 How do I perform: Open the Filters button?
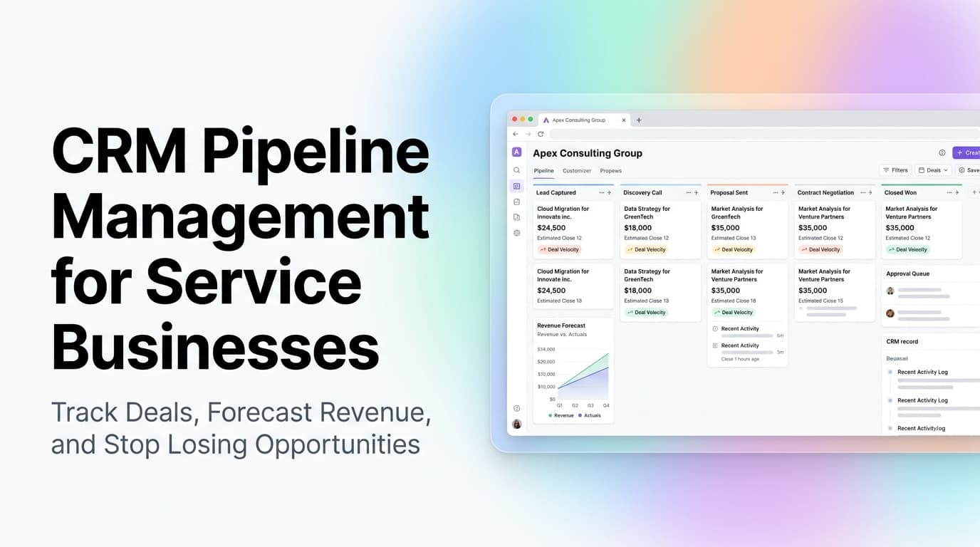896,170
